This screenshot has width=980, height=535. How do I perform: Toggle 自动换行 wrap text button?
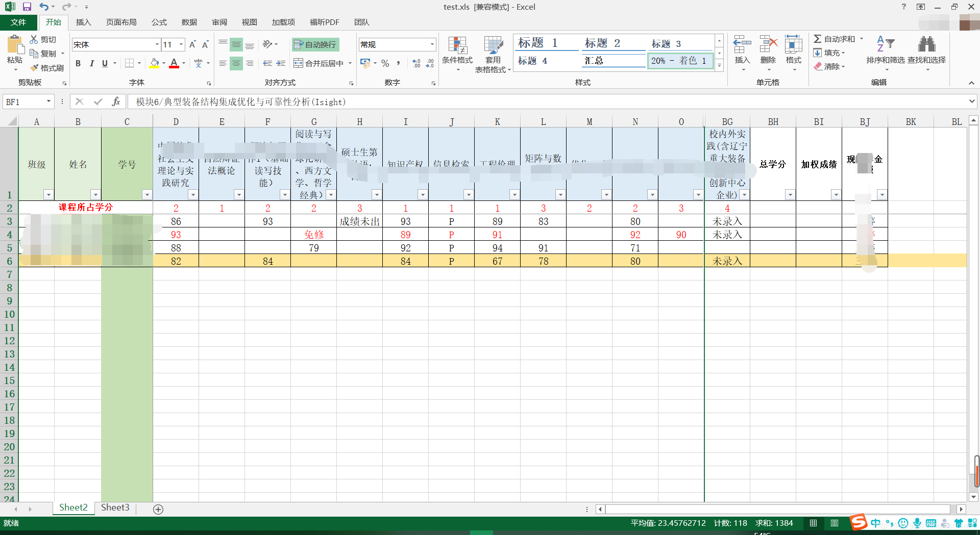(x=315, y=45)
